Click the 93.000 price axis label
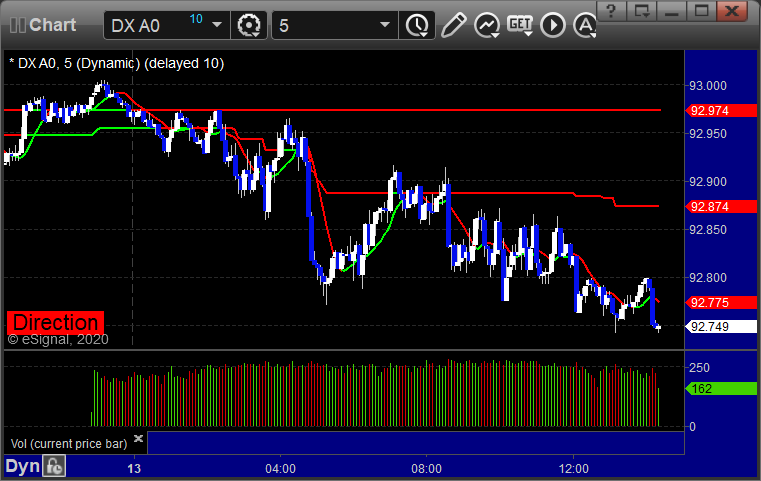Viewport: 761px width, 481px height. (x=708, y=86)
